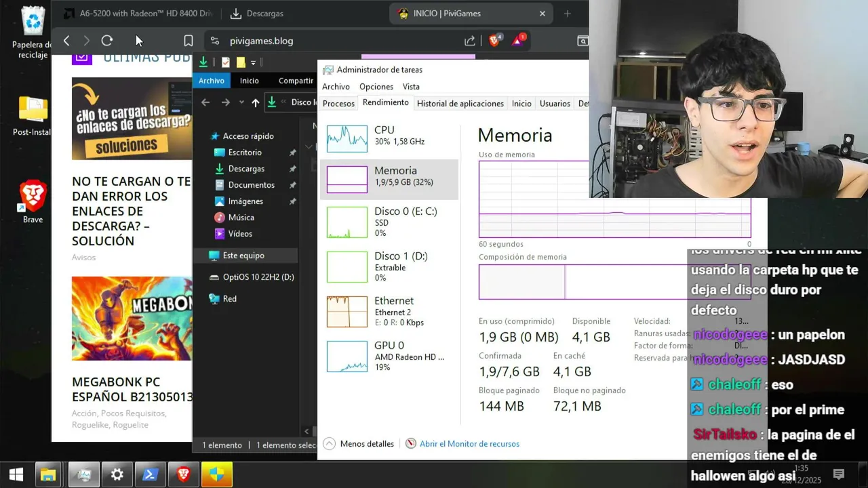Unpin Escritorio using its pin icon
868x488 pixels.
click(293, 152)
